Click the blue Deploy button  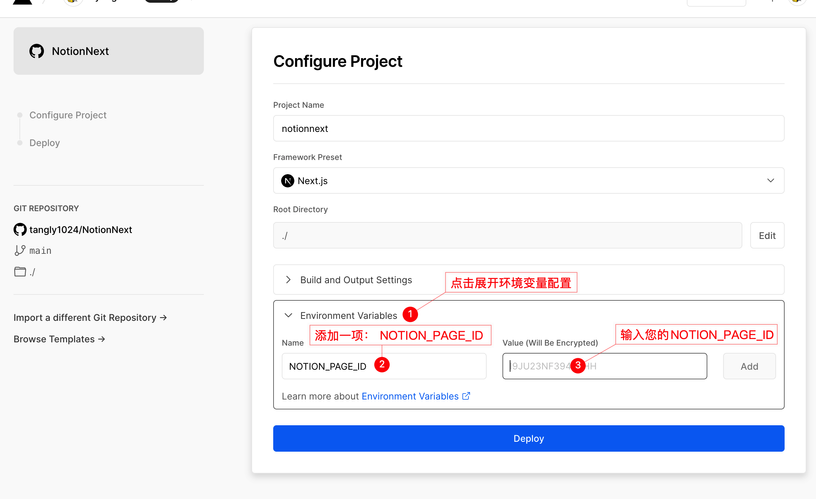[x=528, y=438]
